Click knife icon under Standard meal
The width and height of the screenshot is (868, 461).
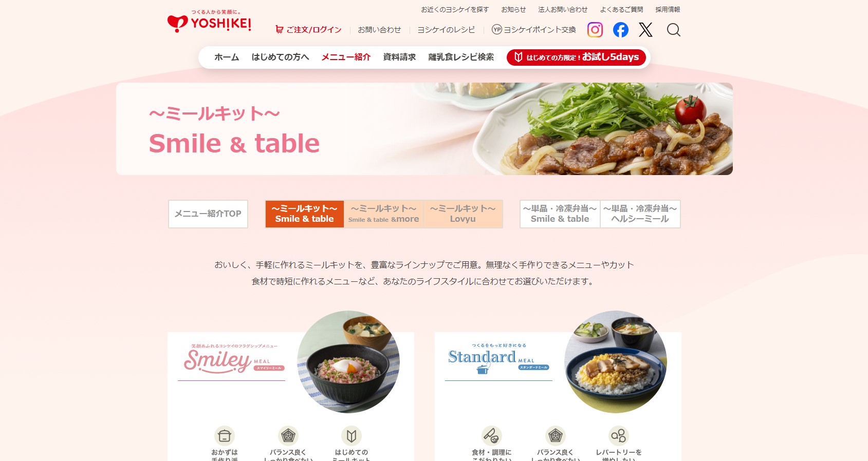coord(492,436)
